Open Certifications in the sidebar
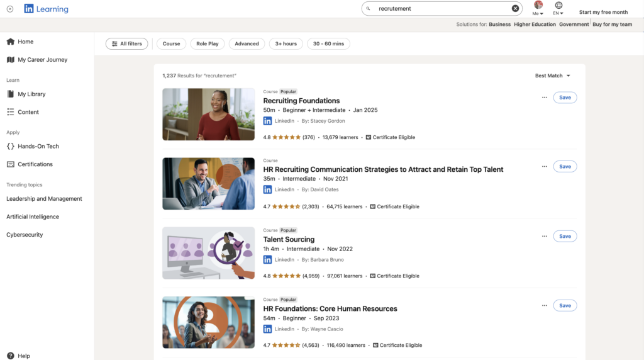644x360 pixels. coord(35,164)
